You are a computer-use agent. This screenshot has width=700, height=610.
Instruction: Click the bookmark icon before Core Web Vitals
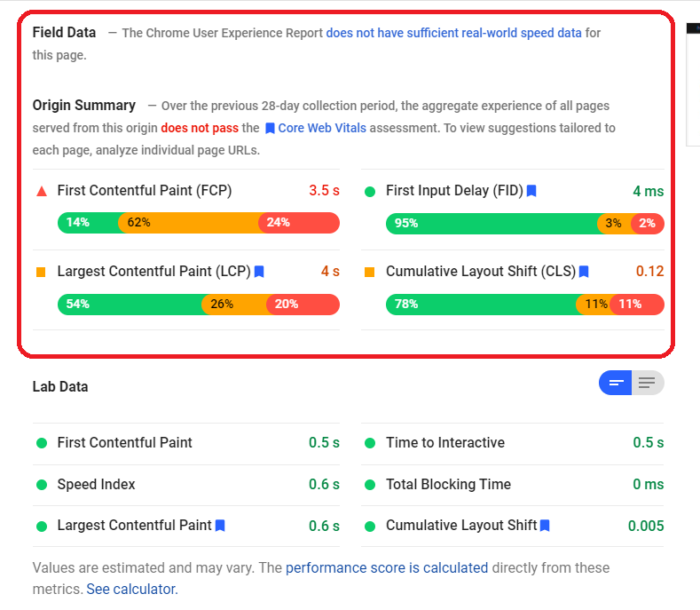pos(270,128)
